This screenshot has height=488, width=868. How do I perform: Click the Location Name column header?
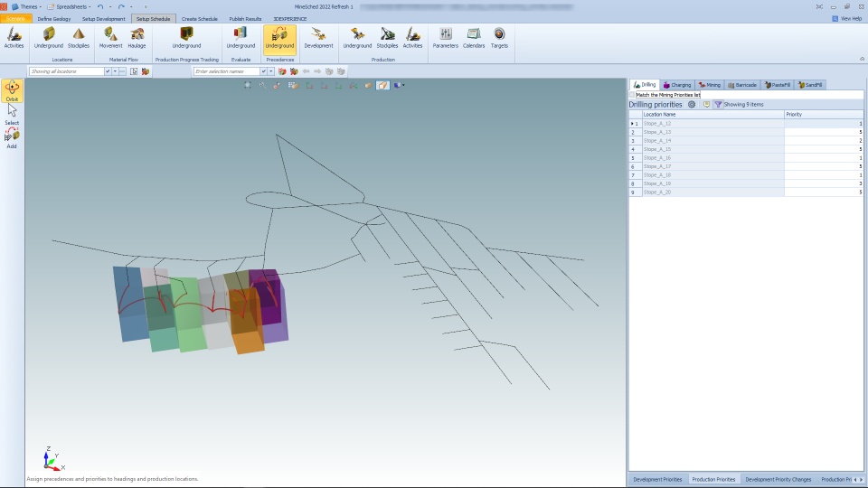click(713, 114)
